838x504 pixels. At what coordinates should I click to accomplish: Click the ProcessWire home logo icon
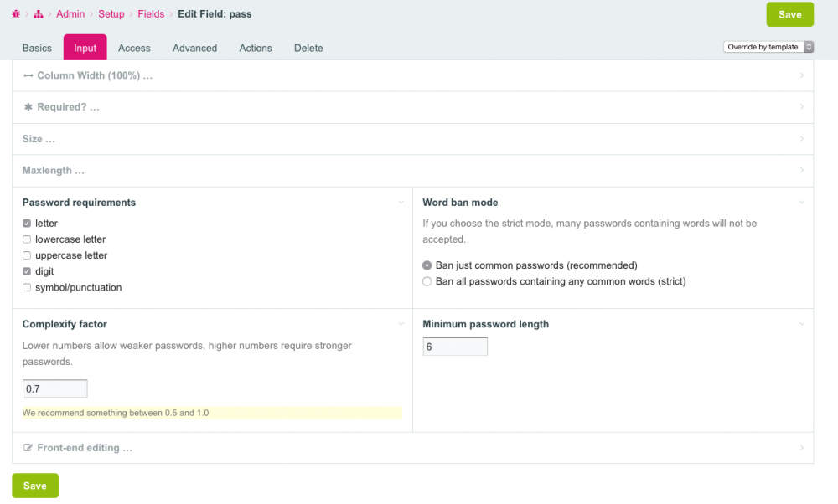pyautogui.click(x=16, y=14)
